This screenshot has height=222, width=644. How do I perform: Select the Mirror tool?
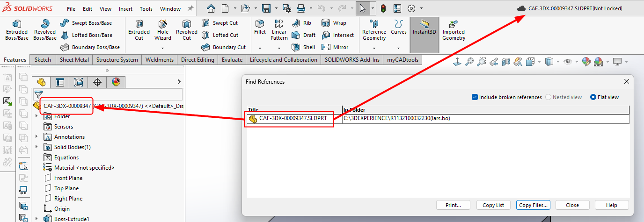click(335, 47)
